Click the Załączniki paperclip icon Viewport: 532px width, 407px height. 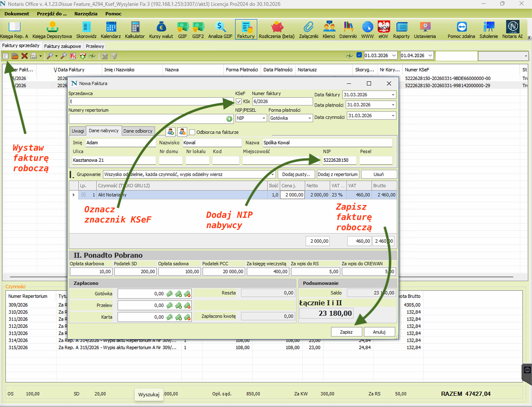pos(308,30)
